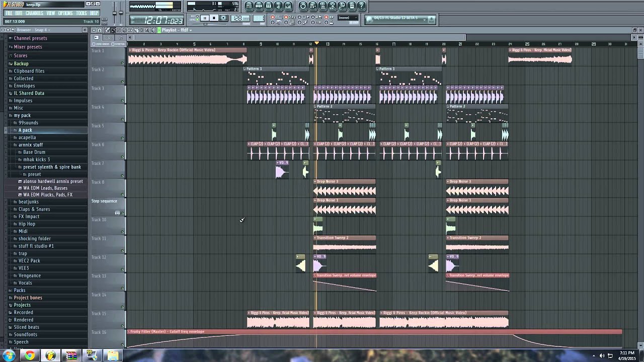Open the Playlist view from the top toolbar
The image size is (644, 362).
point(249,6)
